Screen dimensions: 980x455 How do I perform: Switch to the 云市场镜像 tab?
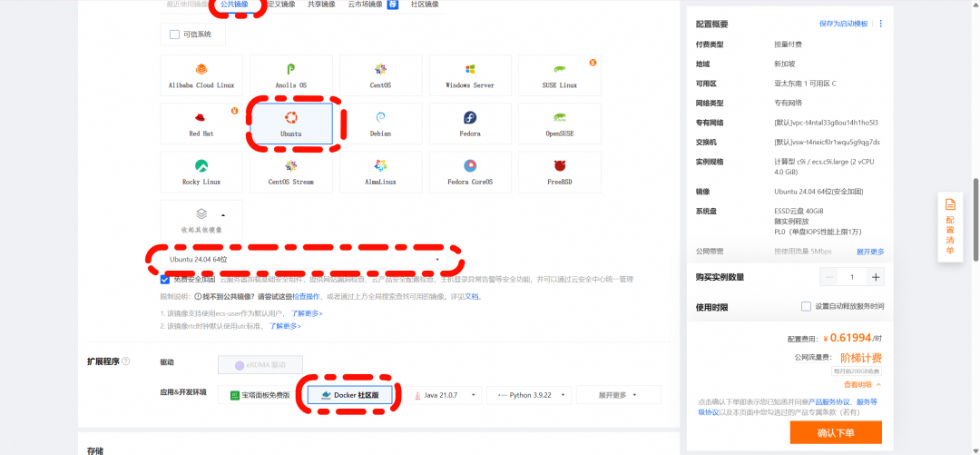point(365,5)
